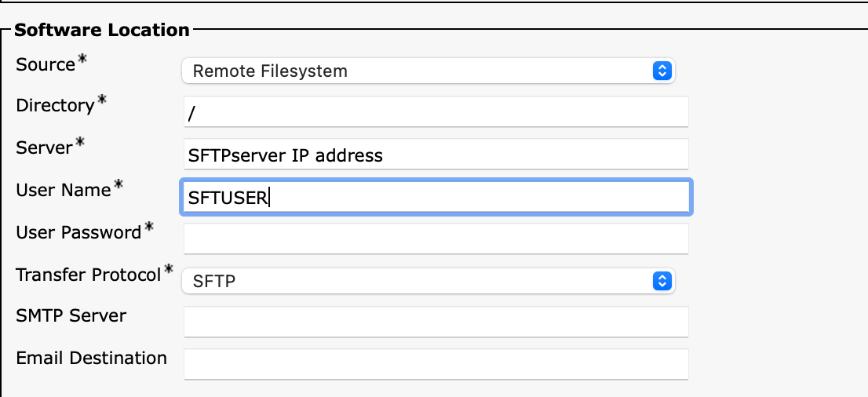
Task: Click the required asterisk beside User Password
Action: coord(149,228)
